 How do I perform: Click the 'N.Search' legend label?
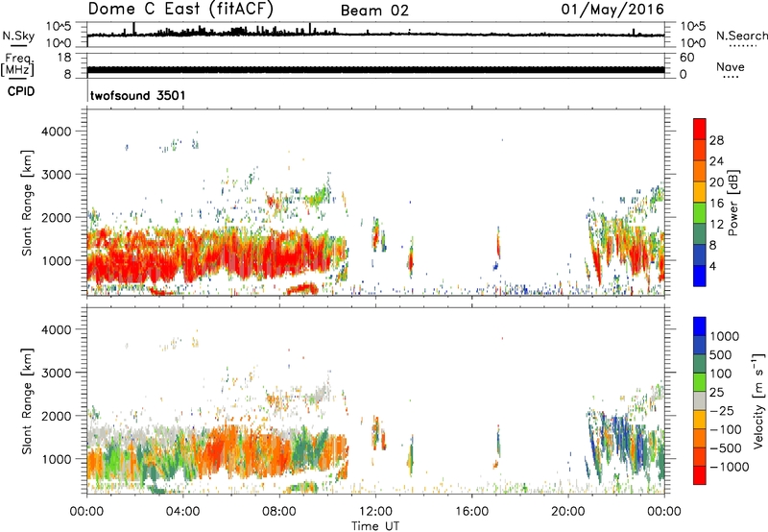741,36
